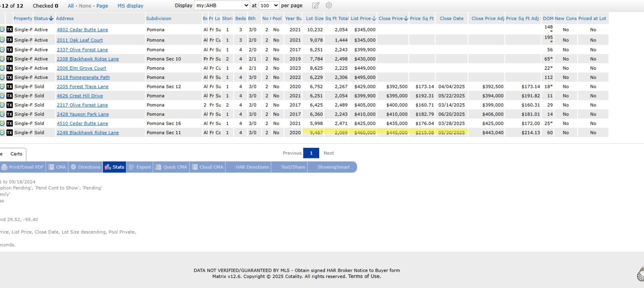The width and height of the screenshot is (644, 288).
Task: Go to page 1 in pagination
Action: click(x=311, y=153)
